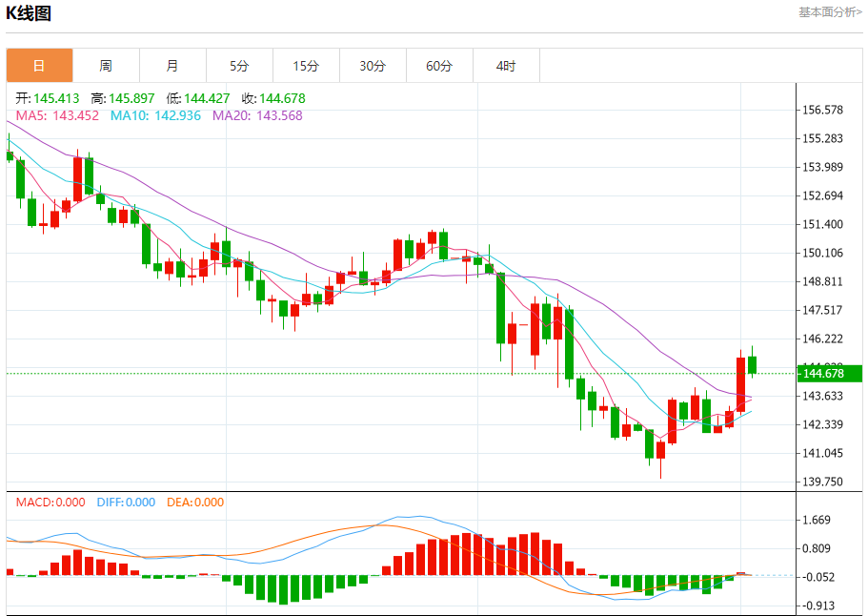Open the 30分 timeframe tab

tap(373, 66)
